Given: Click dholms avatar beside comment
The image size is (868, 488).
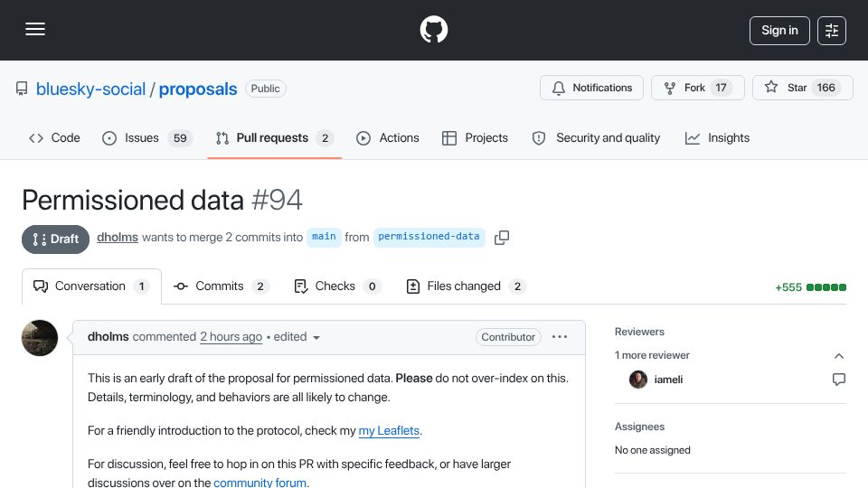Looking at the screenshot, I should point(40,338).
